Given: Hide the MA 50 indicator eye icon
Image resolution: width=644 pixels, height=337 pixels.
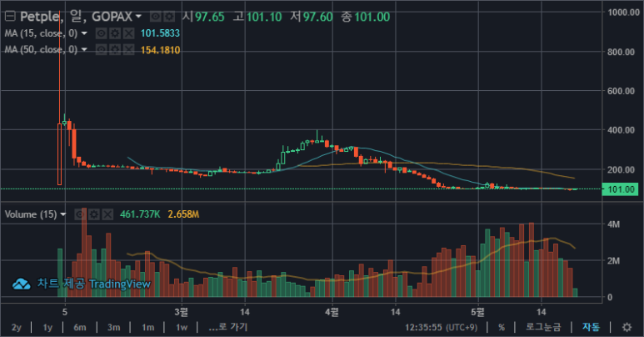Looking at the screenshot, I should click(101, 50).
